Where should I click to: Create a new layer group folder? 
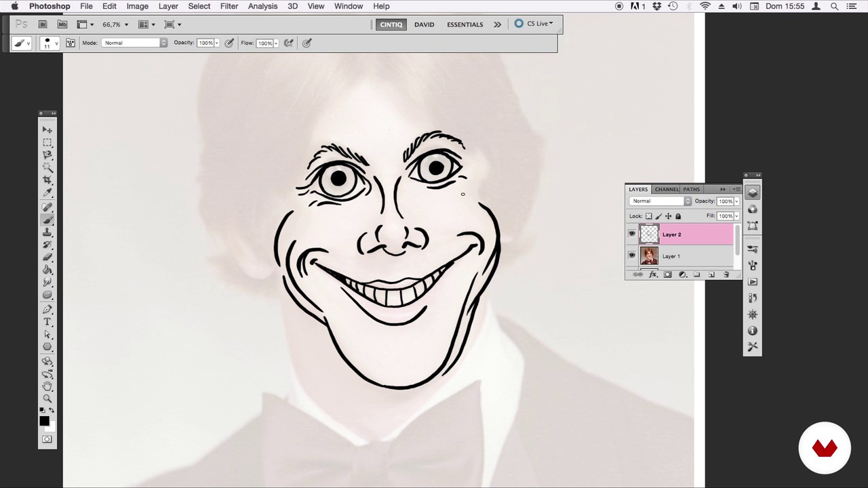(696, 274)
